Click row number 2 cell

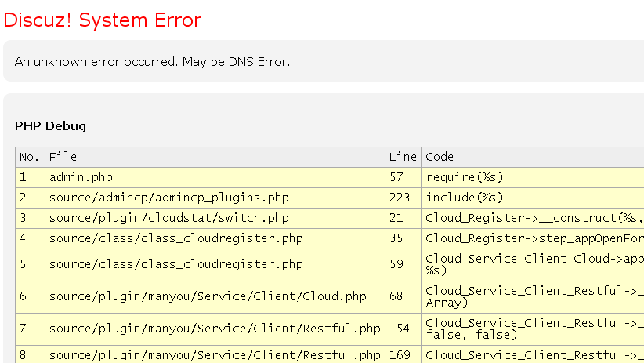point(30,198)
